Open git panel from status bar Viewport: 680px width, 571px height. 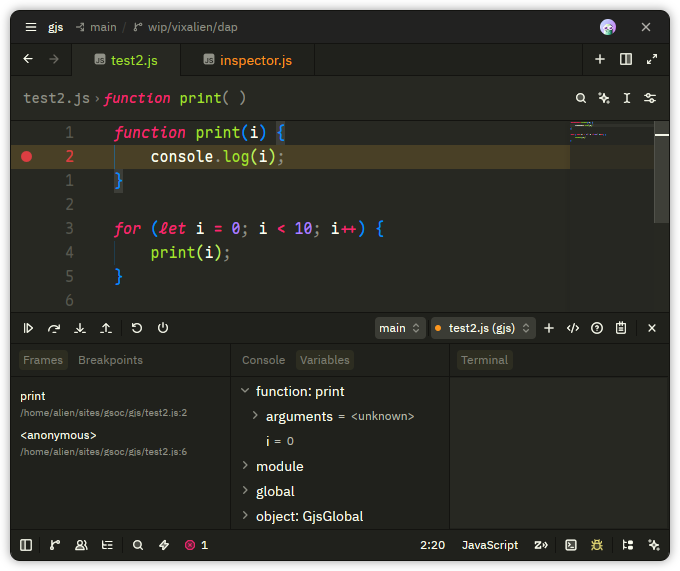[x=55, y=545]
